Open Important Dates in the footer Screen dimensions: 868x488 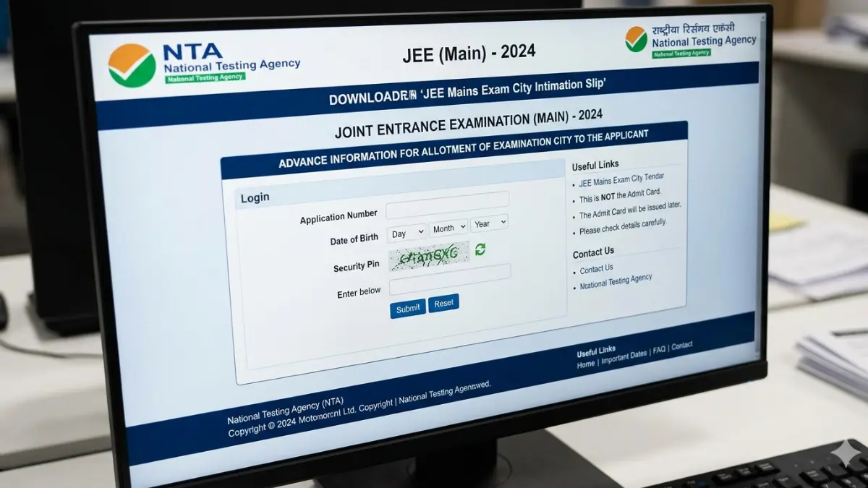click(x=624, y=356)
